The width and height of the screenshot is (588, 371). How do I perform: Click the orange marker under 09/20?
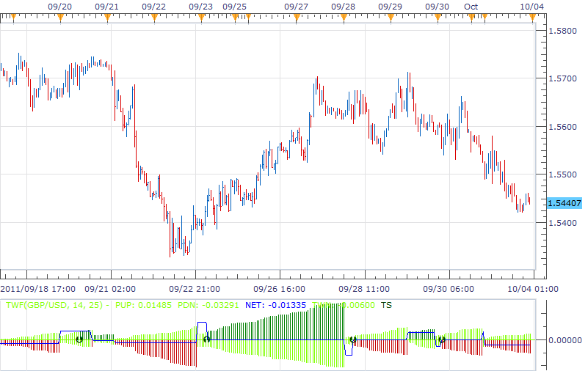coord(61,17)
